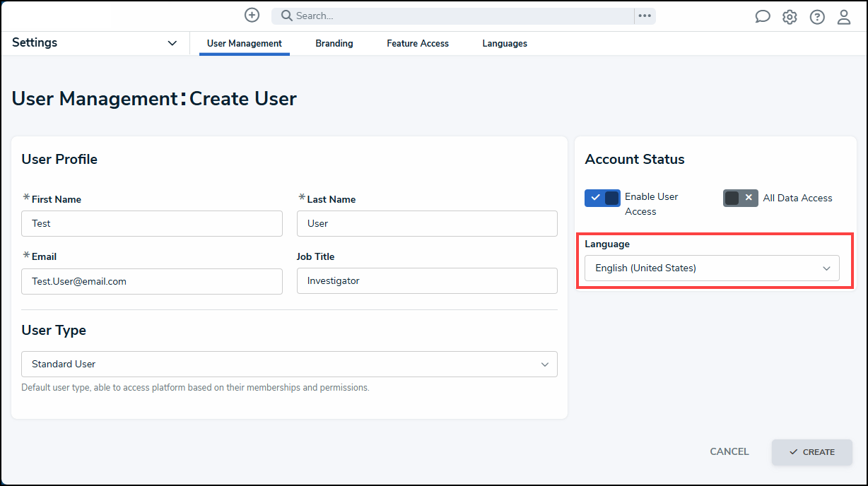The height and width of the screenshot is (486, 868).
Task: Open the user profile icon
Action: [x=844, y=17]
